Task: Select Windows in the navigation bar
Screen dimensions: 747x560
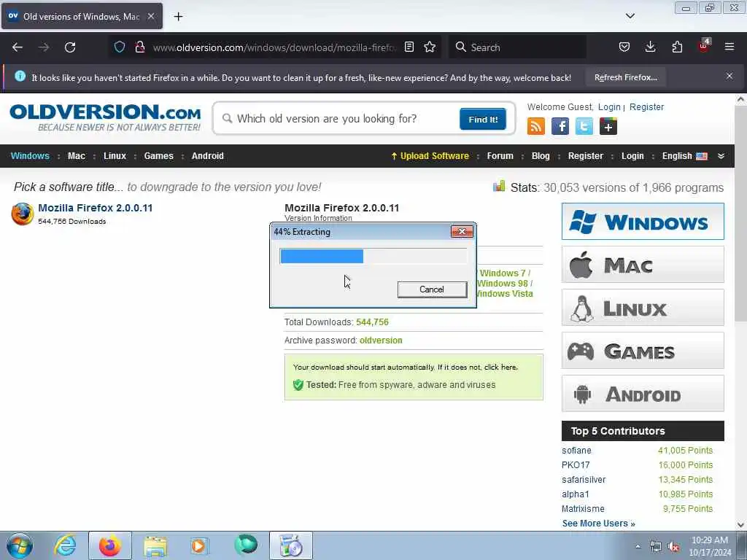Action: tap(30, 156)
